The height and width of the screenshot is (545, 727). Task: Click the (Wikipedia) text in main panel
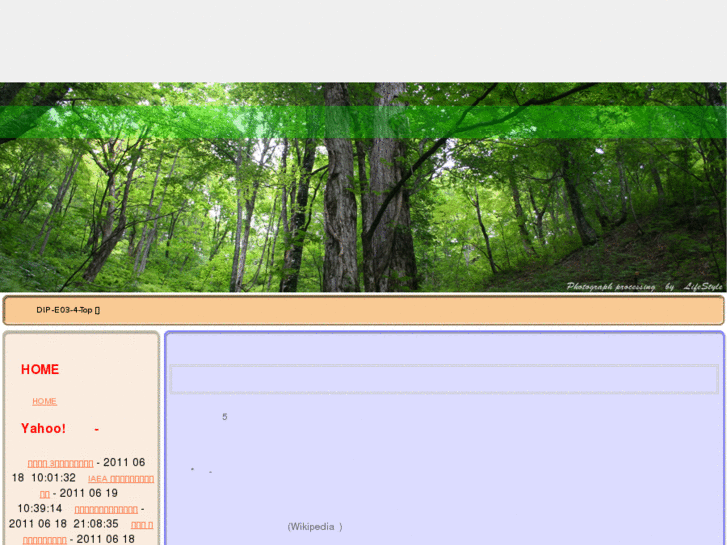coord(315,526)
